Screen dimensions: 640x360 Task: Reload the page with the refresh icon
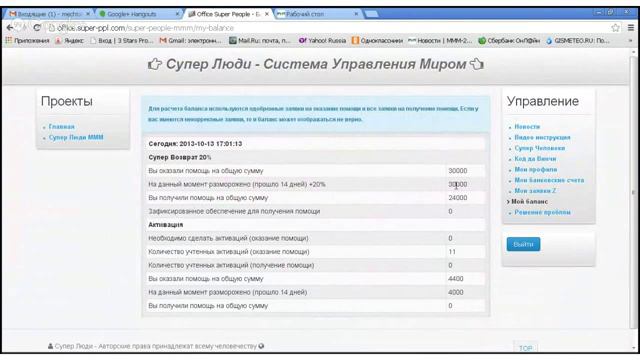[37, 28]
